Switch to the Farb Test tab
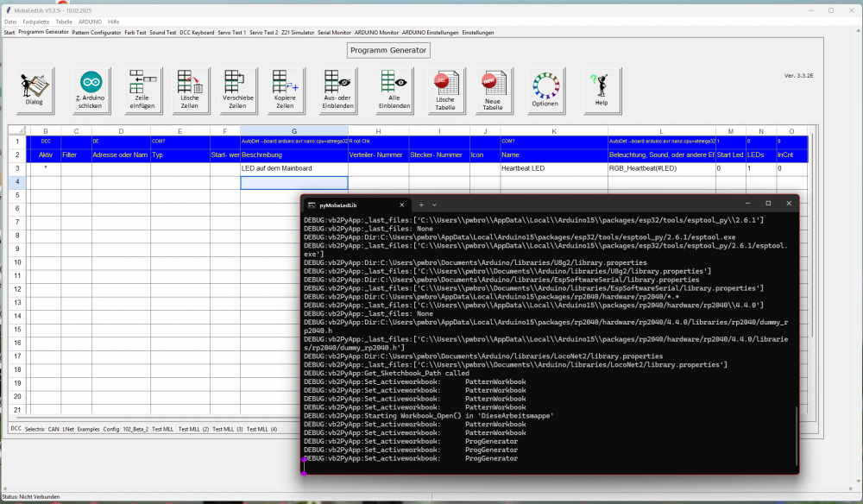863x504 pixels. point(135,33)
